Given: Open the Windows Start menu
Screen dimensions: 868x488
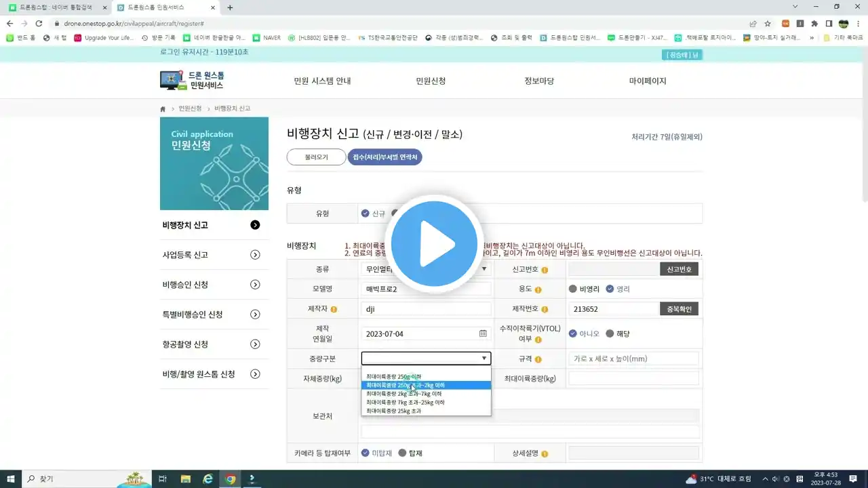Looking at the screenshot, I should click(x=11, y=479).
